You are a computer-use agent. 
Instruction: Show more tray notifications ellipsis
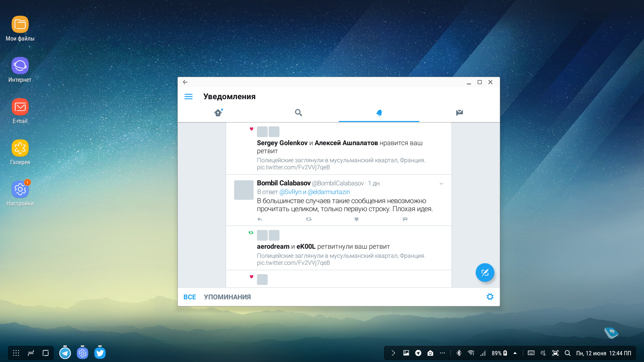point(442,353)
